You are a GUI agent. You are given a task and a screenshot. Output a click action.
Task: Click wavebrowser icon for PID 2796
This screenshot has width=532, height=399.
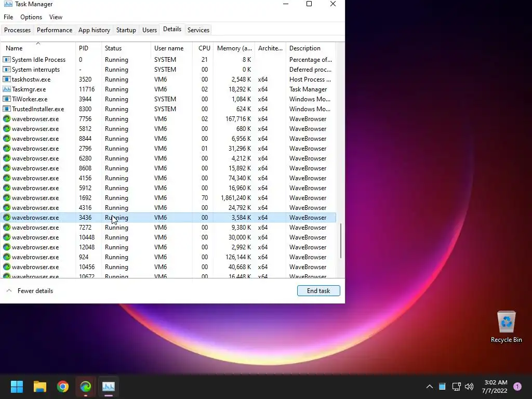[x=6, y=148]
